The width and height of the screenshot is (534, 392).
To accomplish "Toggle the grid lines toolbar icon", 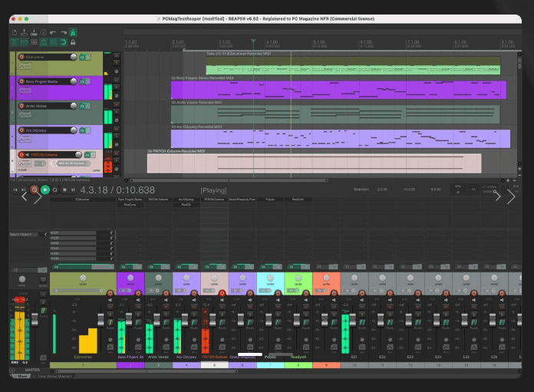I will (x=54, y=42).
